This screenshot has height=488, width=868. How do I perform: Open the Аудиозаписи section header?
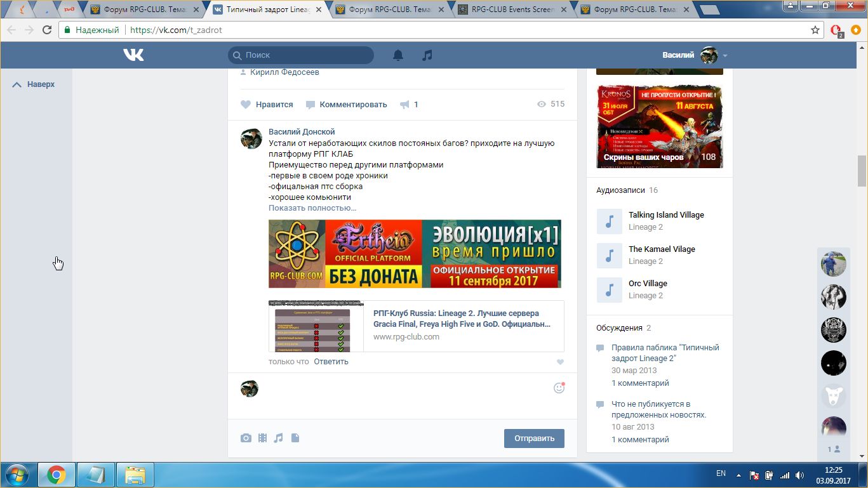pos(620,190)
